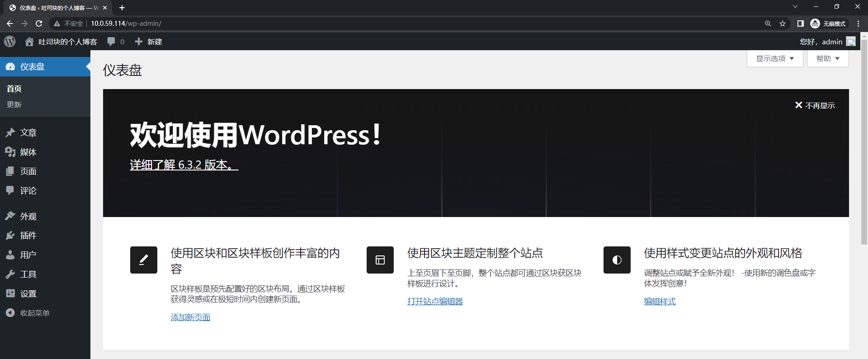Open 文章 menu label
This screenshot has height=359, width=868.
pos(28,132)
